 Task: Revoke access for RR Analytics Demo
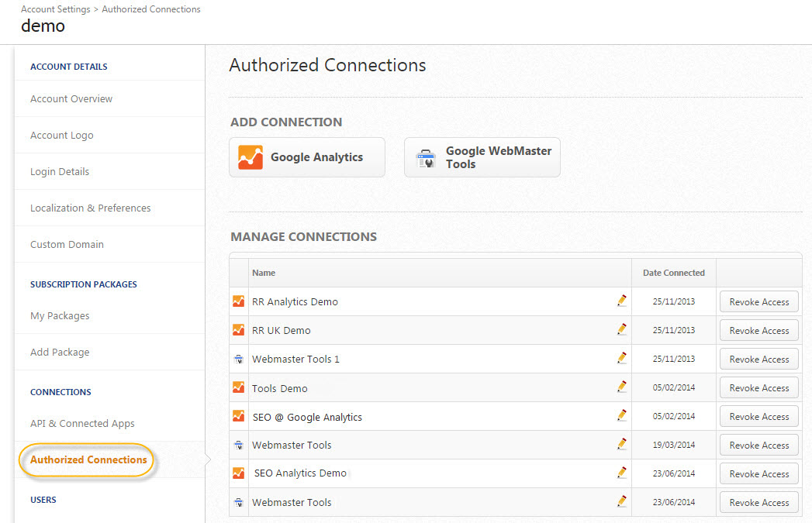(x=758, y=302)
